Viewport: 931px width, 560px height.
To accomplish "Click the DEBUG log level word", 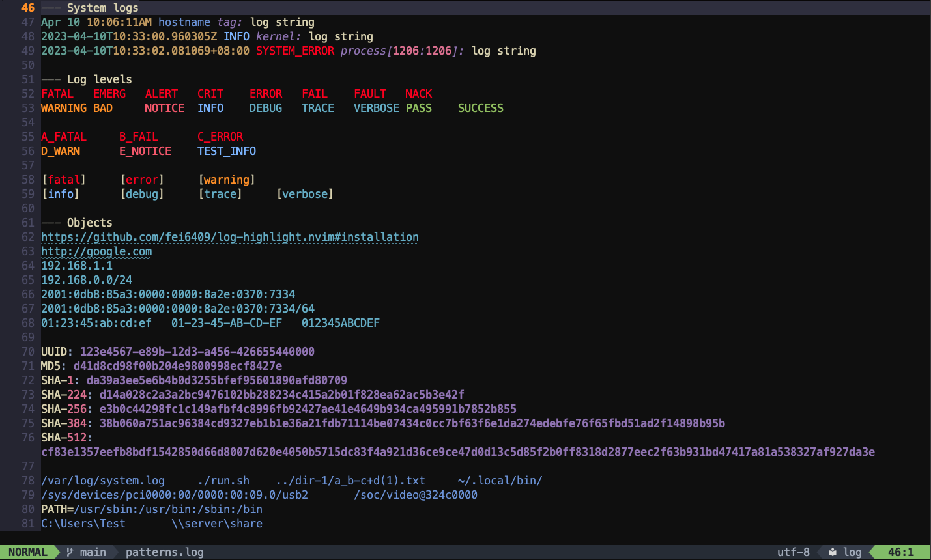I will coord(266,108).
